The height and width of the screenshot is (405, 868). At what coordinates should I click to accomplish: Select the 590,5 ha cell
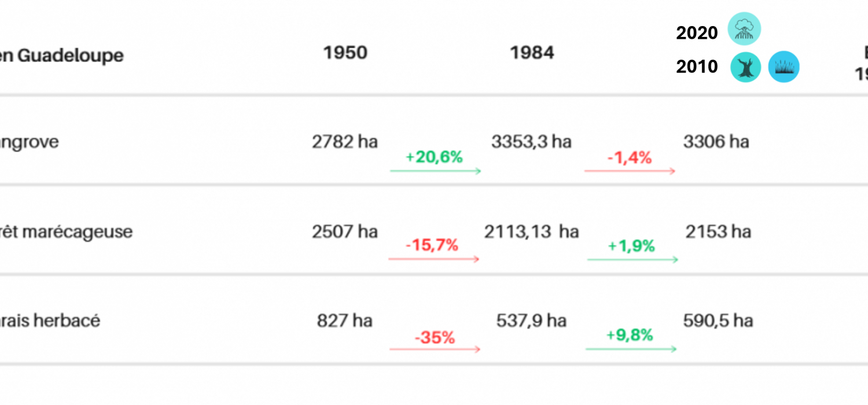click(x=718, y=321)
